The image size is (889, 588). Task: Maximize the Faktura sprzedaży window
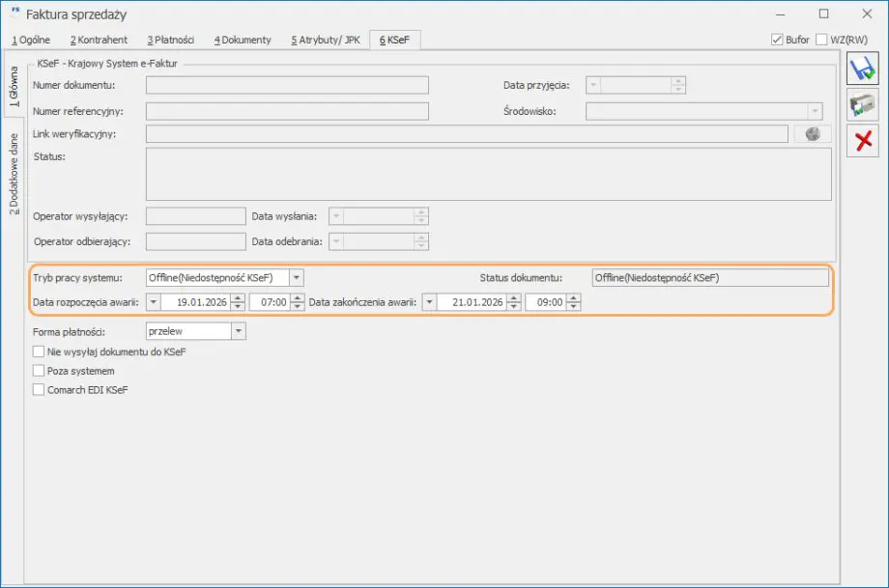[x=823, y=14]
